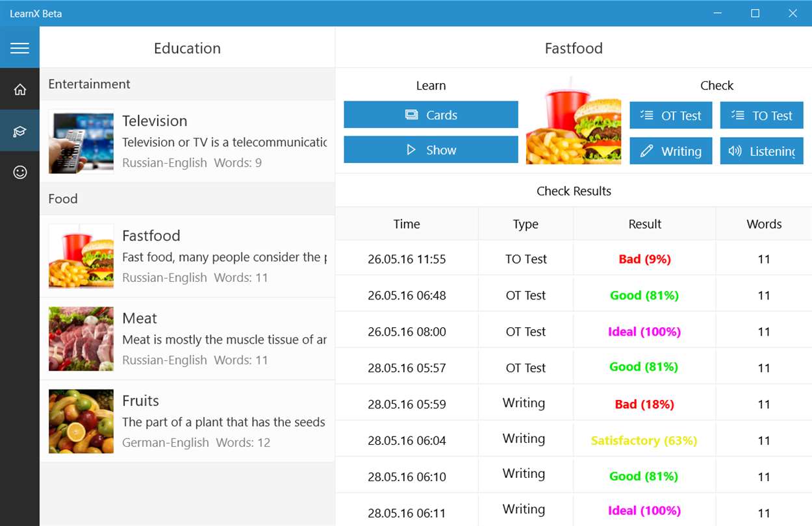
Task: Begin the Listening check
Action: coord(761,151)
